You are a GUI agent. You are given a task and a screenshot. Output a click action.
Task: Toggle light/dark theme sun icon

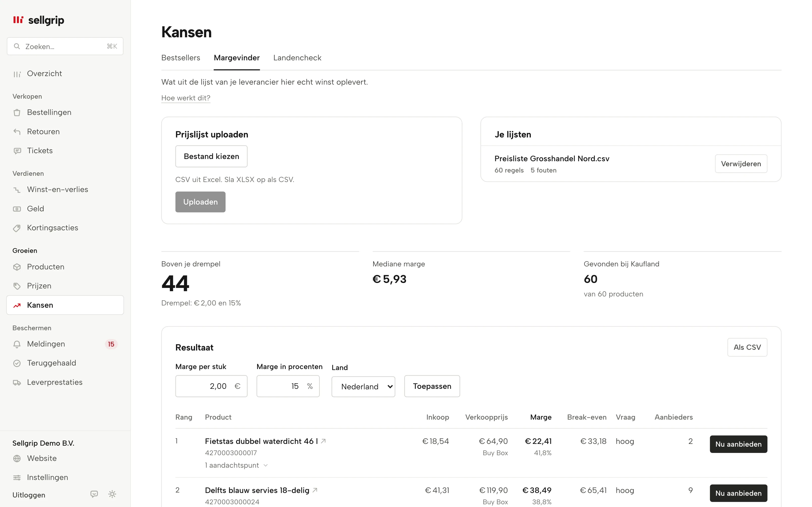(x=112, y=494)
